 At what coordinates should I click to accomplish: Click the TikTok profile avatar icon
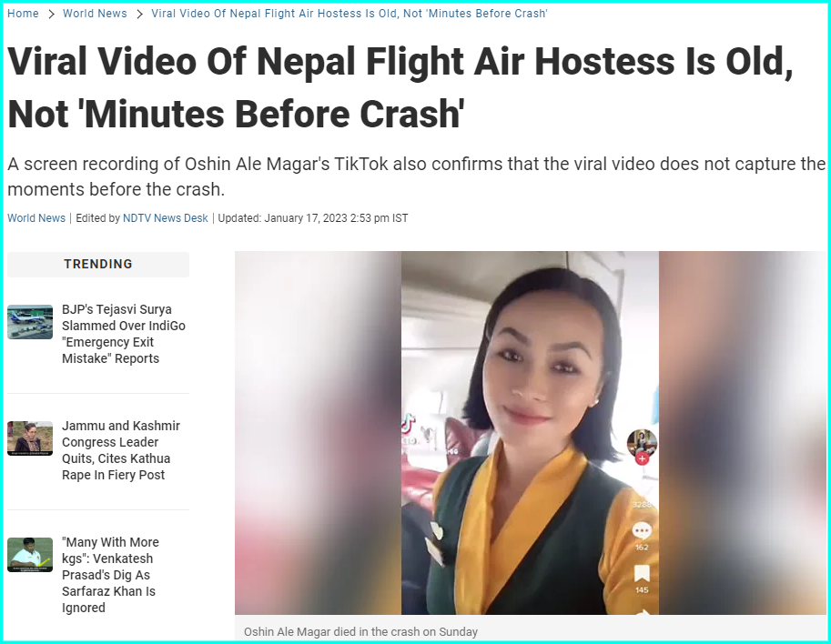pyautogui.click(x=642, y=443)
